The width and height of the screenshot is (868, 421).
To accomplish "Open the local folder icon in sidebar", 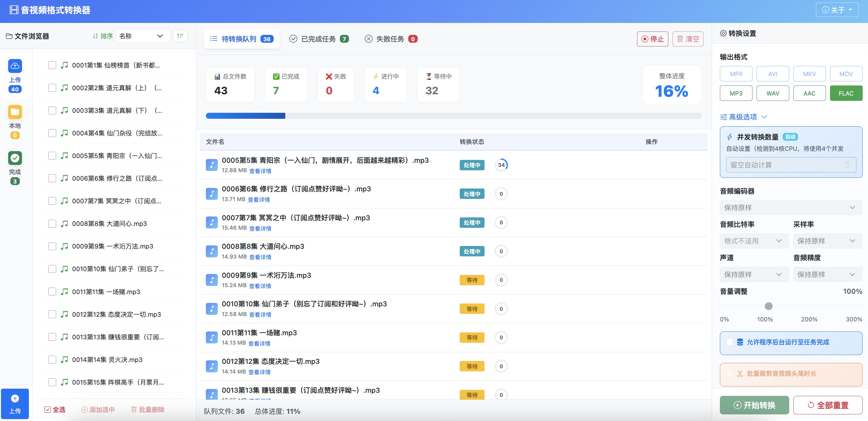I will [15, 112].
